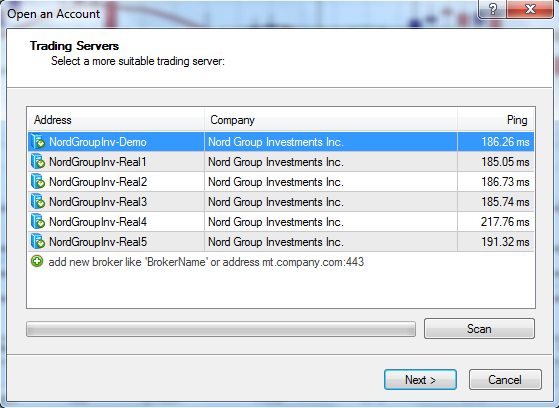Sort by the Ping column header
This screenshot has width=559, height=408.
tap(496, 120)
